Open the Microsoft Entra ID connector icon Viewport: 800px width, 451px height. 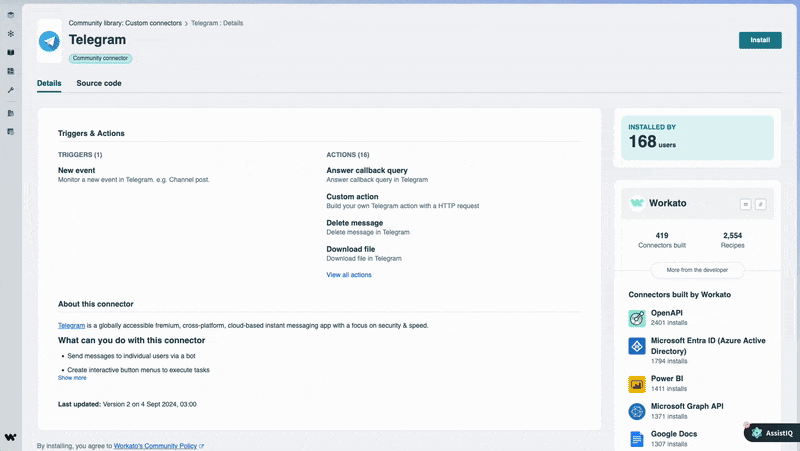coord(637,346)
